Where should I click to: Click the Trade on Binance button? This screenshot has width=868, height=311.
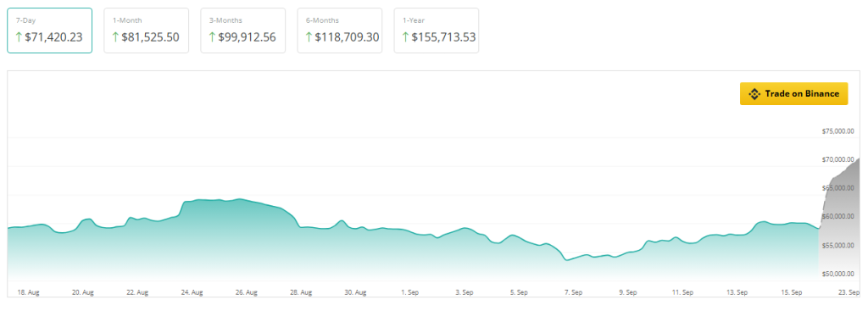point(793,93)
